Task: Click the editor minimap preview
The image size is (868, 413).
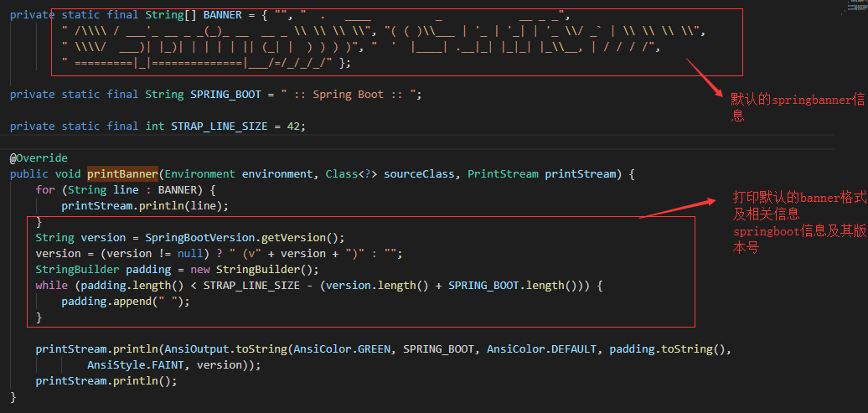Action: pyautogui.click(x=855, y=8)
